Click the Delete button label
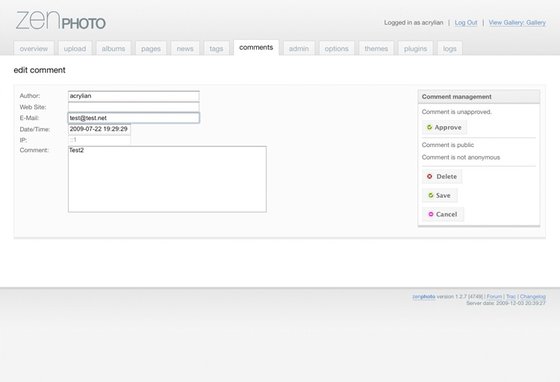Viewport: 560px width, 382px height. tap(446, 176)
